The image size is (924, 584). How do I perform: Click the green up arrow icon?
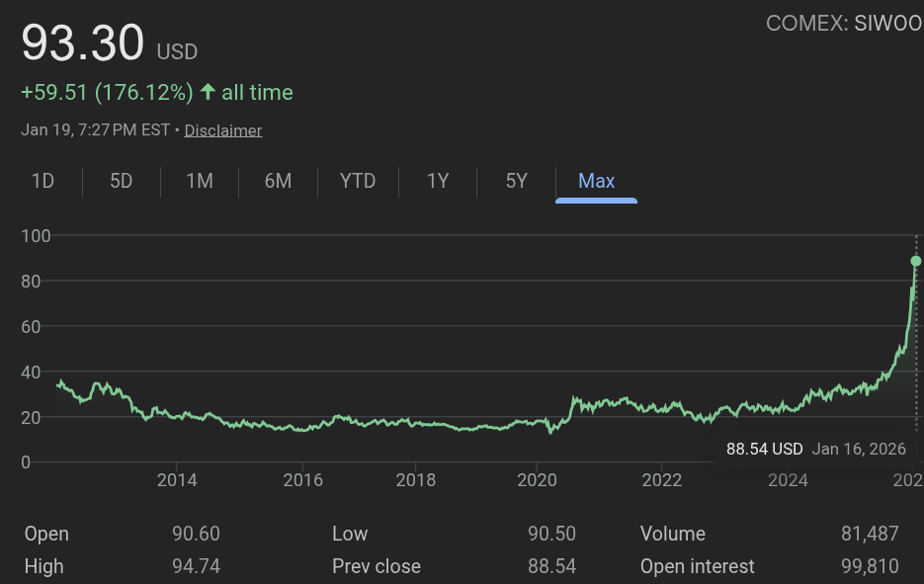(208, 93)
